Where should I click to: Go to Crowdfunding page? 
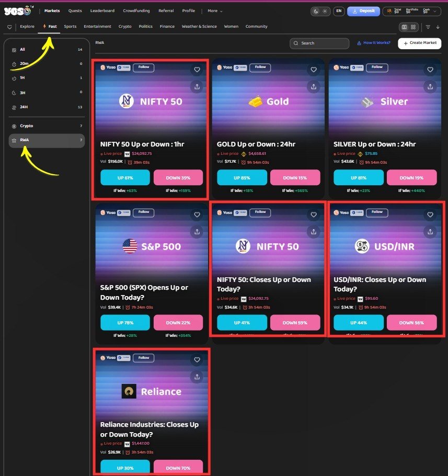click(x=136, y=11)
